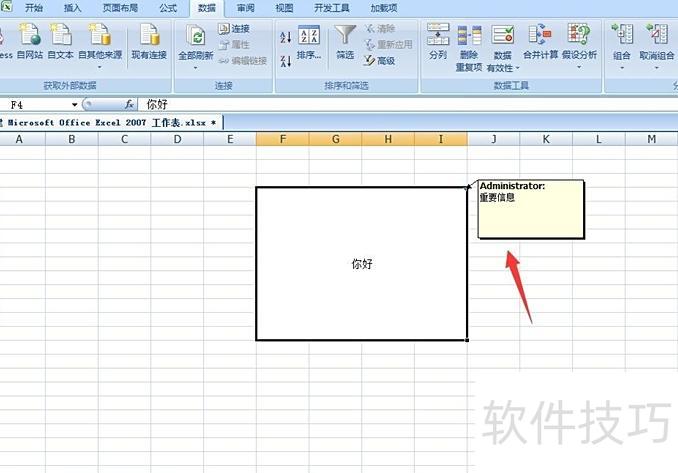
Task: Open 高级 (Advanced) filter
Action: (380, 61)
